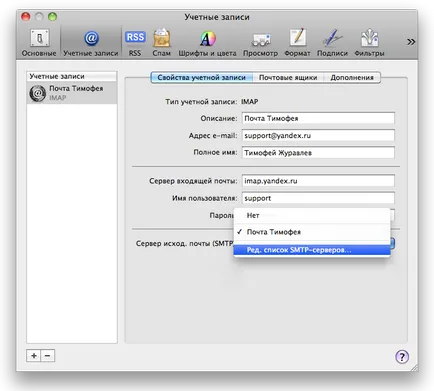
Task: Click the green zoom window button
Action: pos(52,17)
